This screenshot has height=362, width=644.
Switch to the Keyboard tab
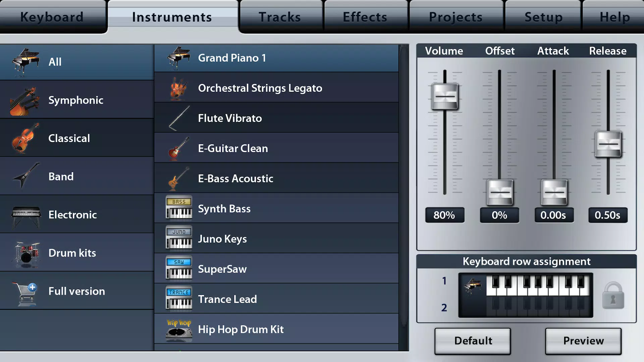point(52,16)
